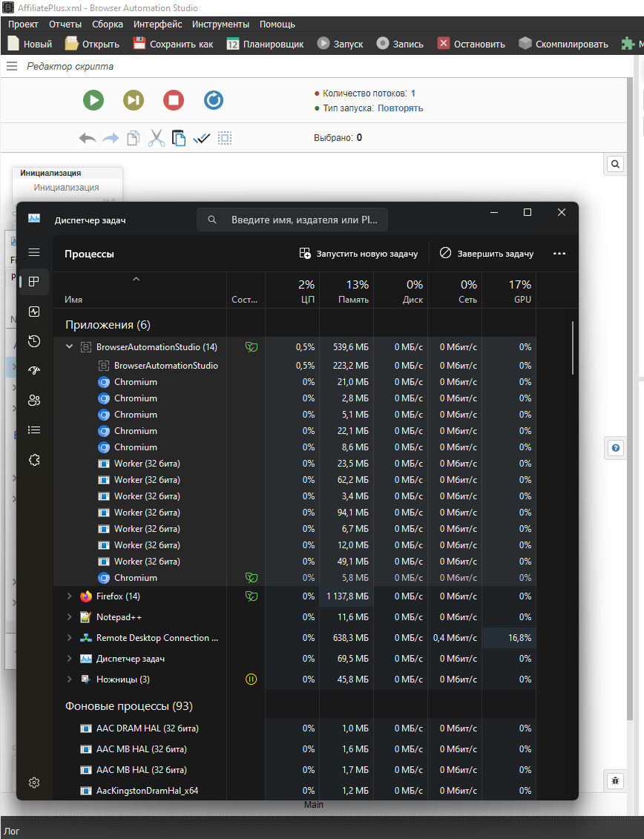Screen dimensions: 644x839
Task: Click the scissors Cut icon
Action: click(x=156, y=138)
